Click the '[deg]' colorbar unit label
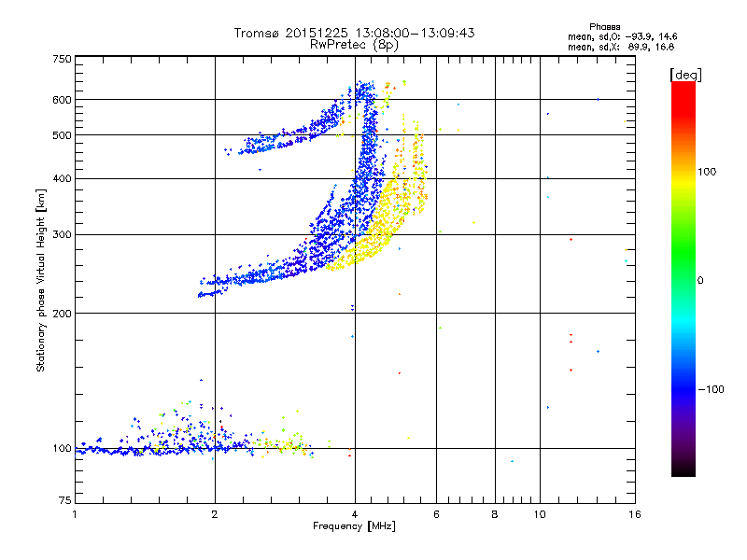Screen dimensions: 747x560 (x=685, y=75)
